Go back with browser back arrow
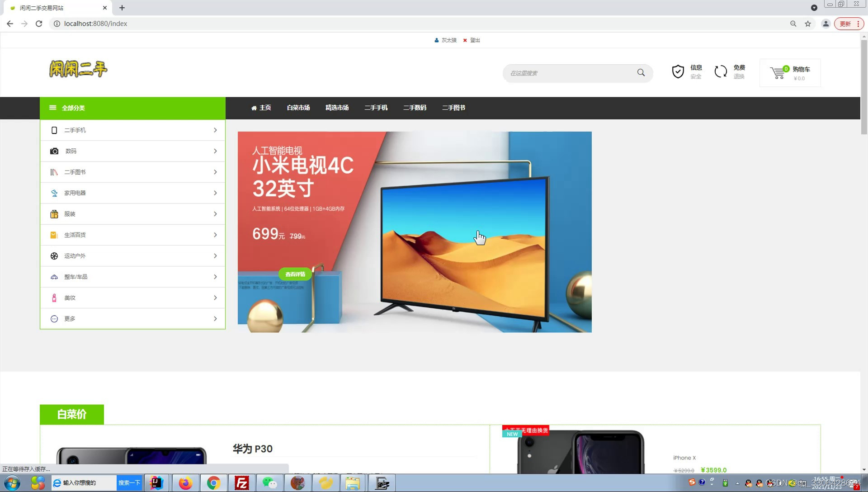Viewport: 868px width, 492px height. [10, 24]
